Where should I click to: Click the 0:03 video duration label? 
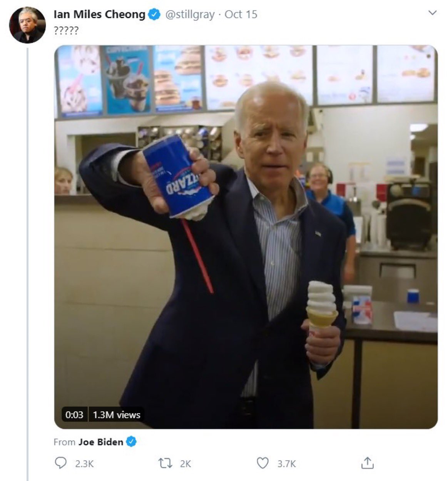74,415
